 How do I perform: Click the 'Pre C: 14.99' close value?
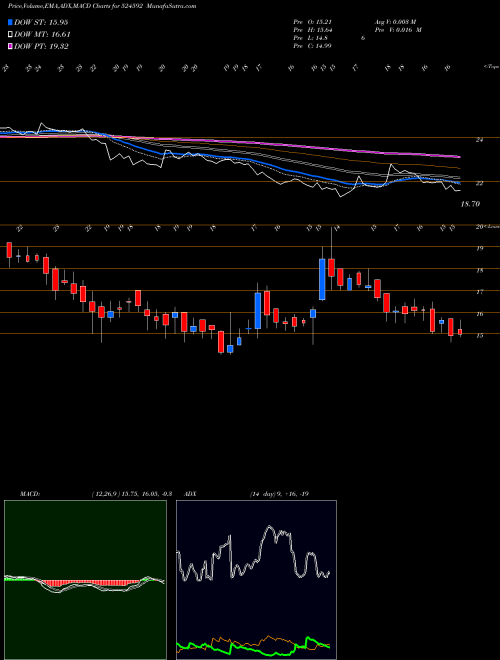(312, 46)
